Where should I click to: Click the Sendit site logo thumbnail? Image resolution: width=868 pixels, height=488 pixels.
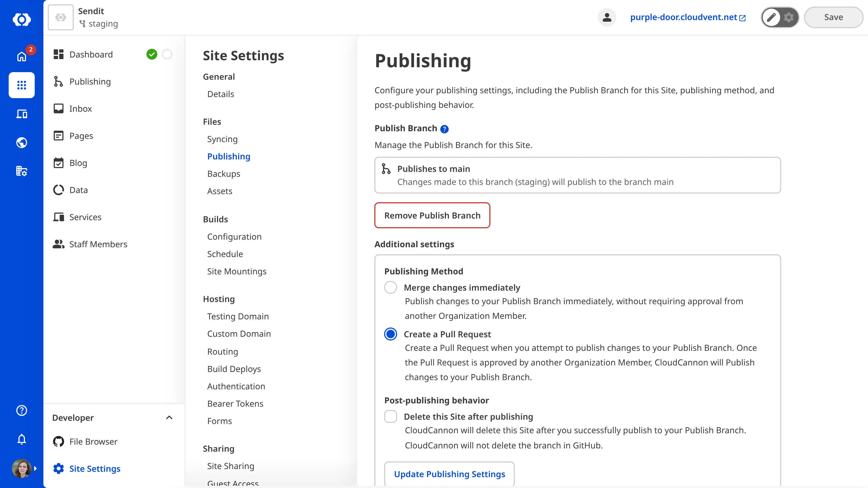[x=61, y=17]
